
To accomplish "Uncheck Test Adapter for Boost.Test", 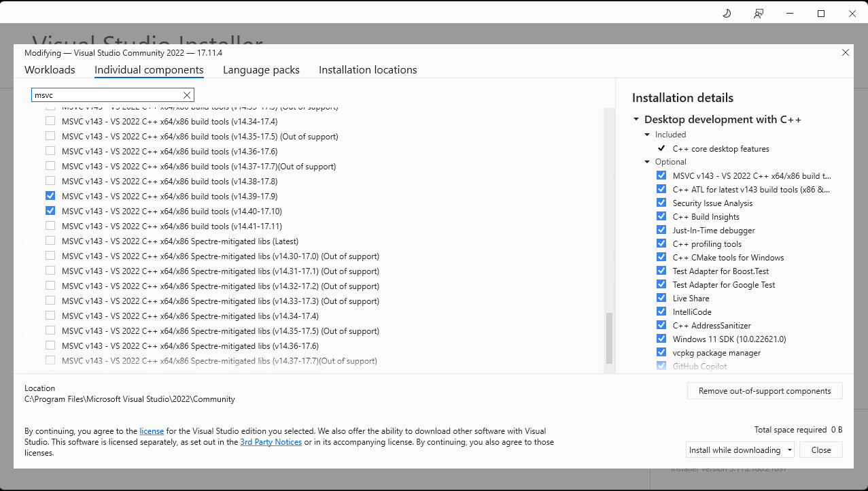I will [661, 271].
